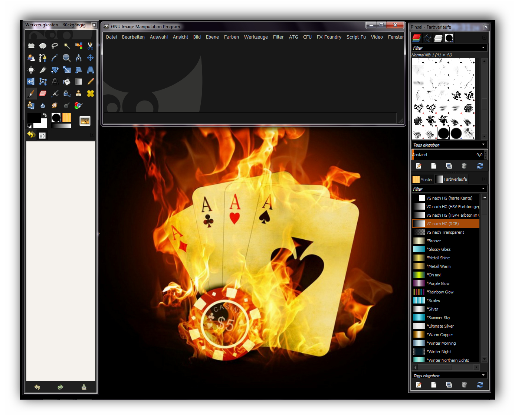This screenshot has width=515, height=420.
Task: Open the brush Filter dropdown arrow
Action: (x=483, y=48)
